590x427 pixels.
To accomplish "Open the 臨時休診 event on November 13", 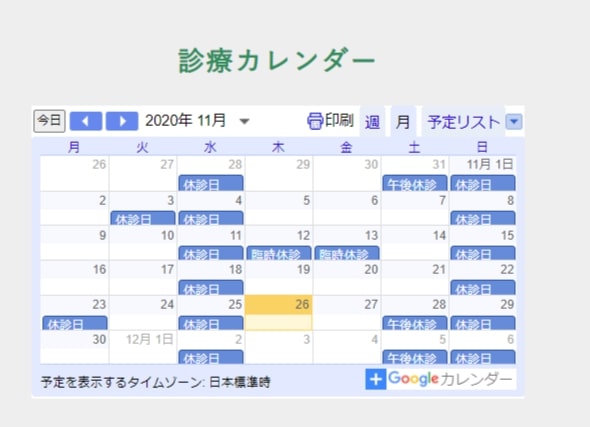I will [347, 253].
